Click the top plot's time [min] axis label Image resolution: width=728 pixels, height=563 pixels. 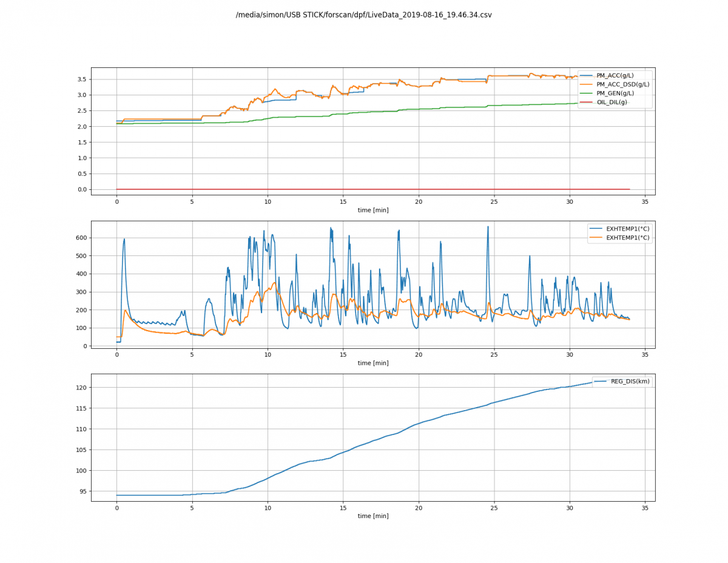tap(373, 210)
